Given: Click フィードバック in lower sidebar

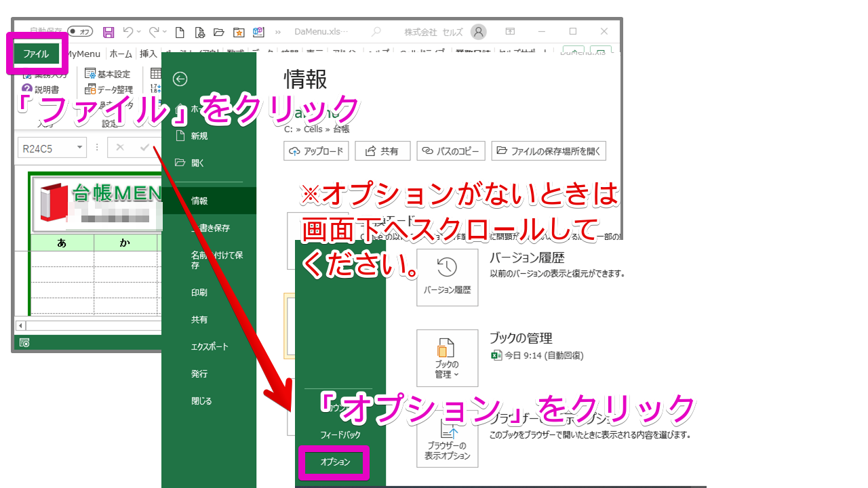Looking at the screenshot, I should point(340,434).
